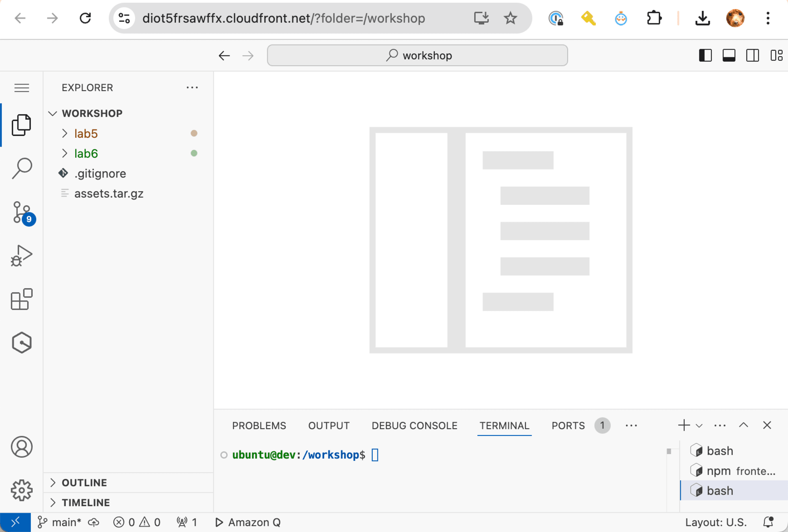Screen dimensions: 788x532
Task: Open the Accounts menu icon
Action: [x=22, y=447]
